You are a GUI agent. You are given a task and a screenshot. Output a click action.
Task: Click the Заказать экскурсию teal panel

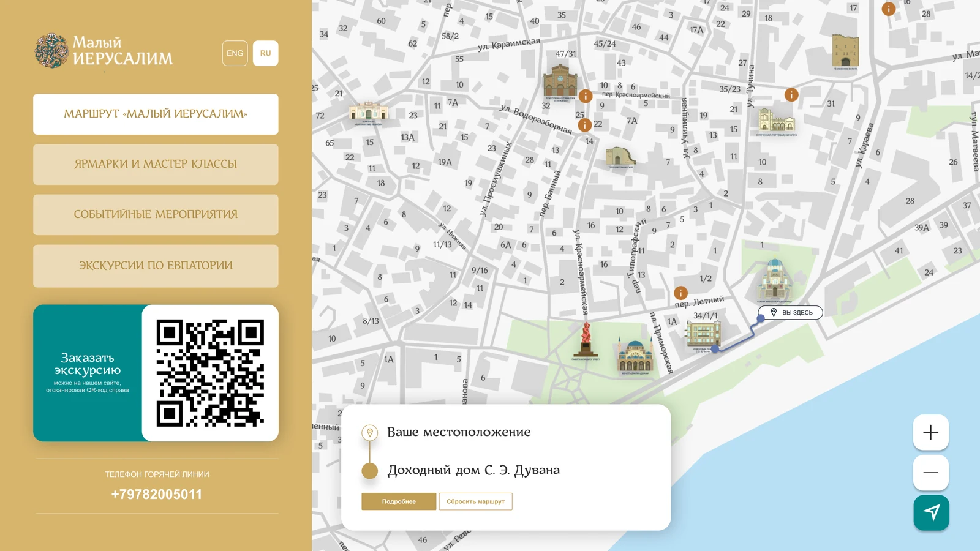tap(88, 373)
